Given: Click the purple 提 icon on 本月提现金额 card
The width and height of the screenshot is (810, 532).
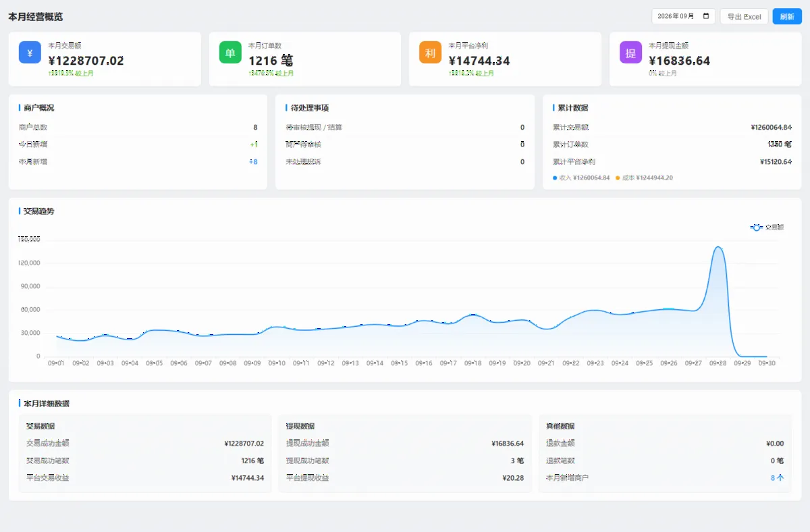Looking at the screenshot, I should (x=630, y=53).
